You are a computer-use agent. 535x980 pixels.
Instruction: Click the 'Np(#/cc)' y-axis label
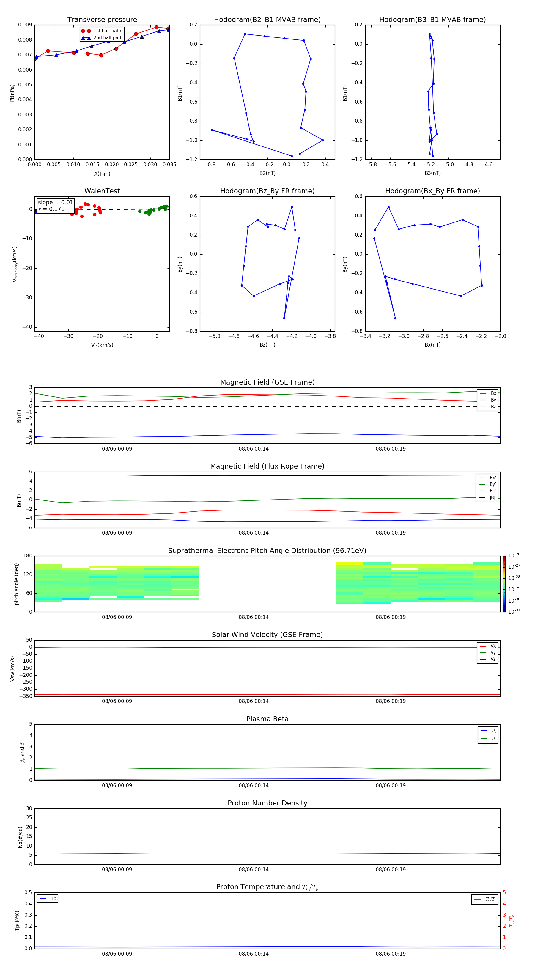coord(20,837)
